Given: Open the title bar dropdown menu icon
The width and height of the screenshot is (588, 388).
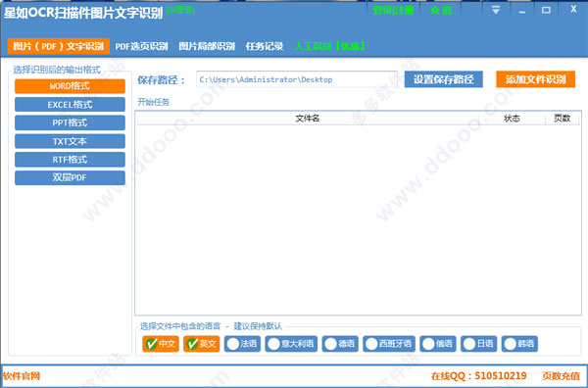Looking at the screenshot, I should click(x=496, y=10).
